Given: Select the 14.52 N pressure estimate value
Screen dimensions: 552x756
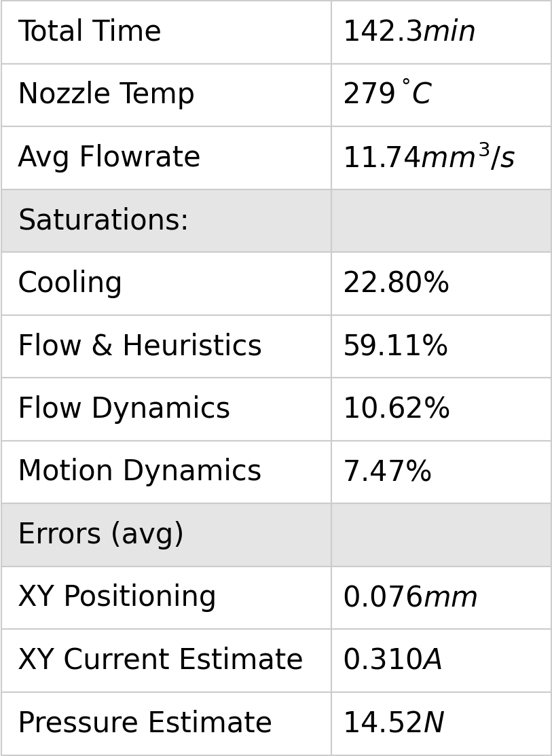Looking at the screenshot, I should click(x=393, y=723).
